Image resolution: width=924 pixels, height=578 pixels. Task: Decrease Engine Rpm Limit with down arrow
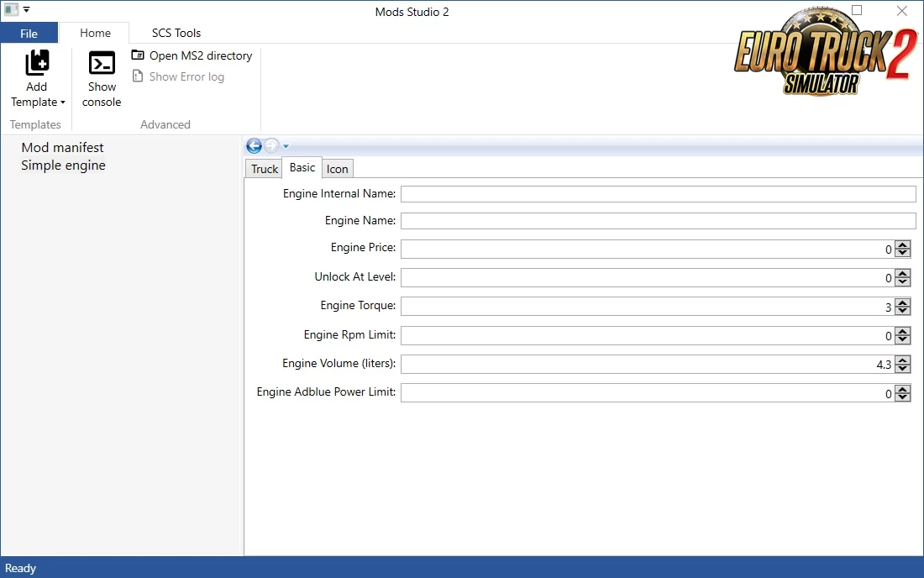[902, 340]
